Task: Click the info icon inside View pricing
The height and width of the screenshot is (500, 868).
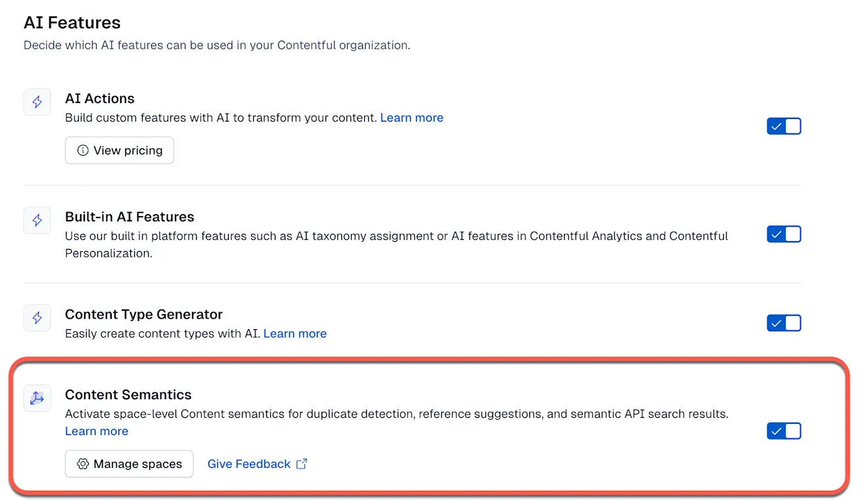Action: point(83,150)
